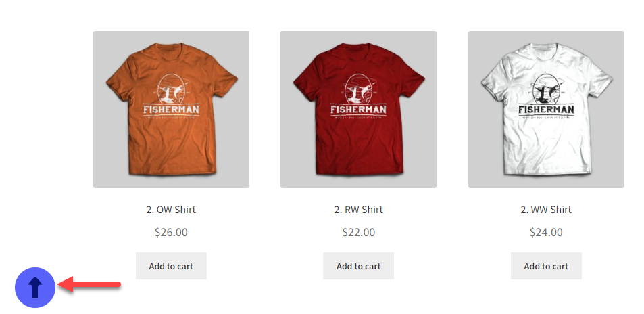This screenshot has height=314, width=644.
Task: Click the oval fisherman emblem on red shirt
Action: tap(358, 88)
